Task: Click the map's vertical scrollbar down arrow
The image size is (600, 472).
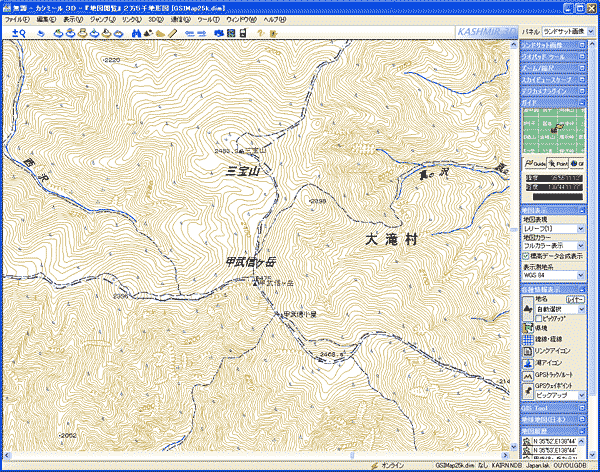Action: click(x=514, y=447)
